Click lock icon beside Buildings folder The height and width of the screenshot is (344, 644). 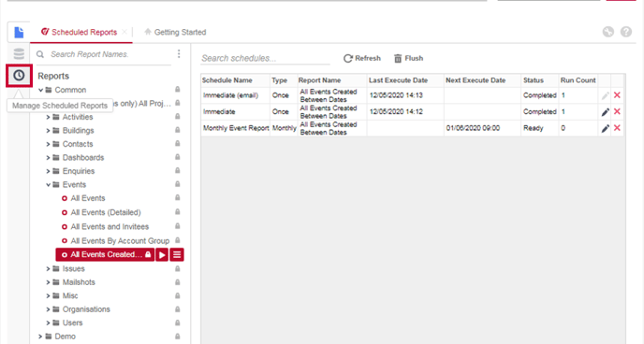pos(178,130)
